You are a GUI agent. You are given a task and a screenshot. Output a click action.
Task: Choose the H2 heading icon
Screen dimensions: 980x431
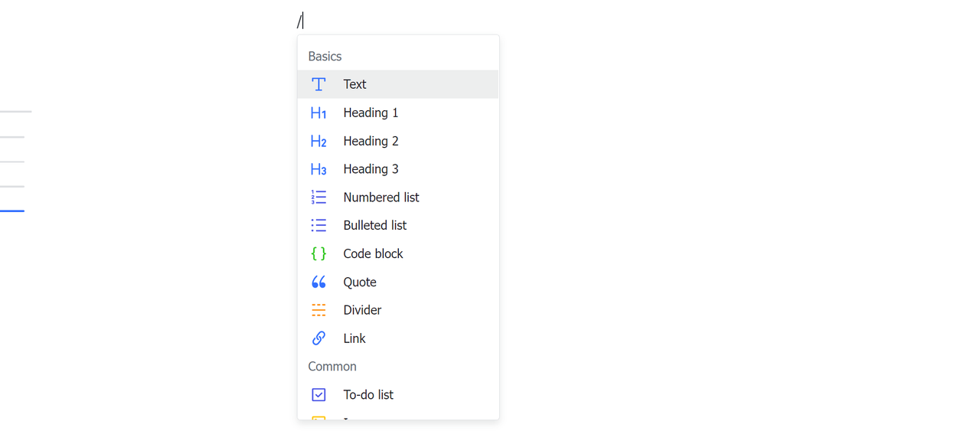pyautogui.click(x=318, y=141)
